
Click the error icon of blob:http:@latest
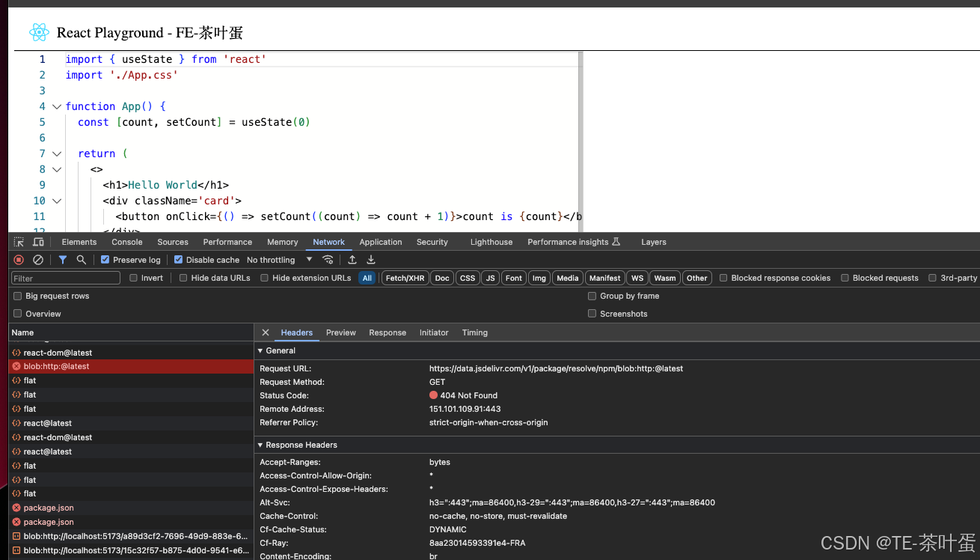tap(16, 366)
